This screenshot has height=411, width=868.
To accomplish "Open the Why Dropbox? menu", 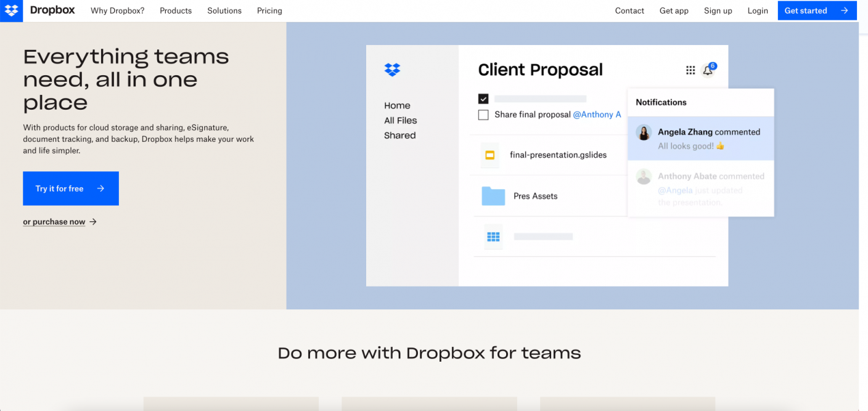I will pyautogui.click(x=117, y=10).
